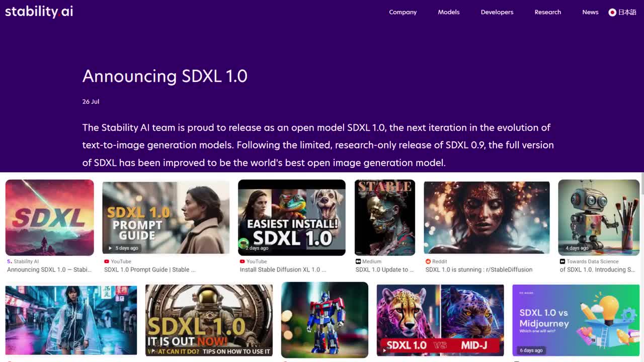Select the 'Easiest Install! SDXL 1.0' thumbnail

point(292,218)
